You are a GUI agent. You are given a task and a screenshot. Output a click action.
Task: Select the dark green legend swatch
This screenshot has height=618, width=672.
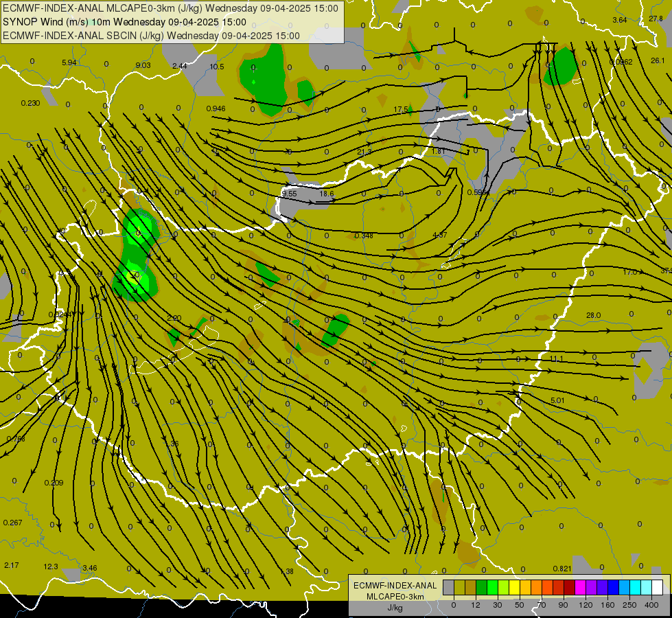pos(482,587)
